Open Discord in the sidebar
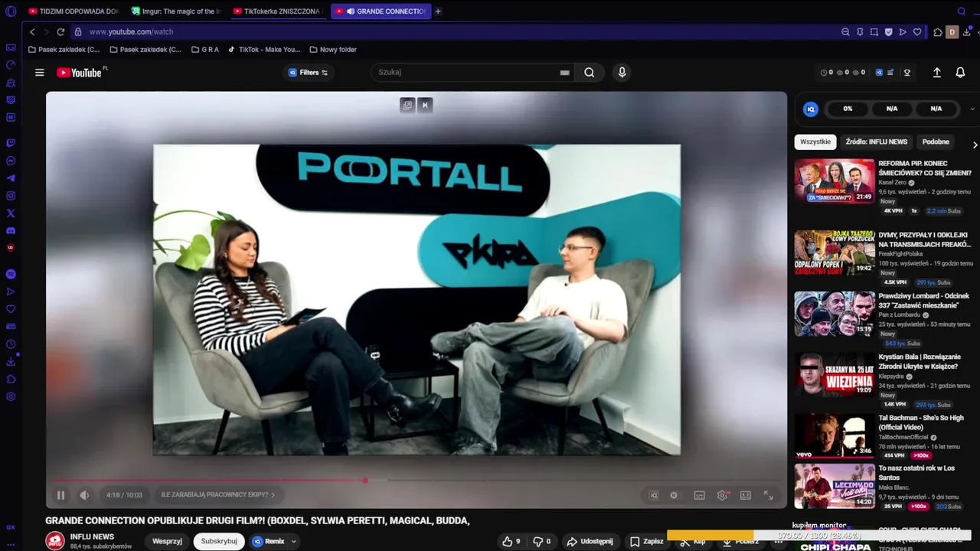The width and height of the screenshot is (980, 551). (x=11, y=230)
